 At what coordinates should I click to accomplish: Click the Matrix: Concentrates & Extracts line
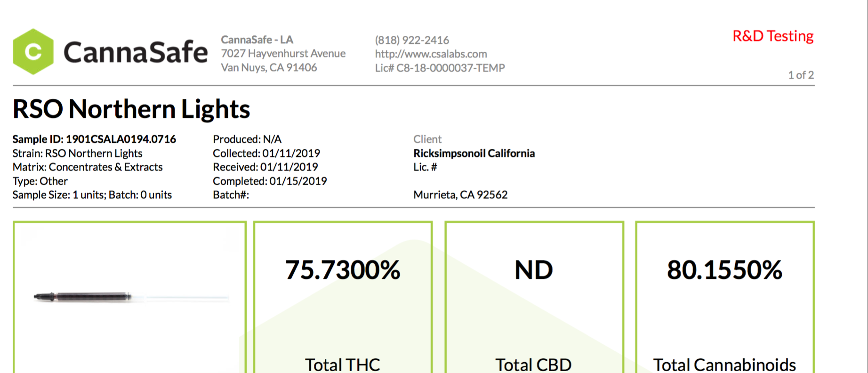[88, 167]
